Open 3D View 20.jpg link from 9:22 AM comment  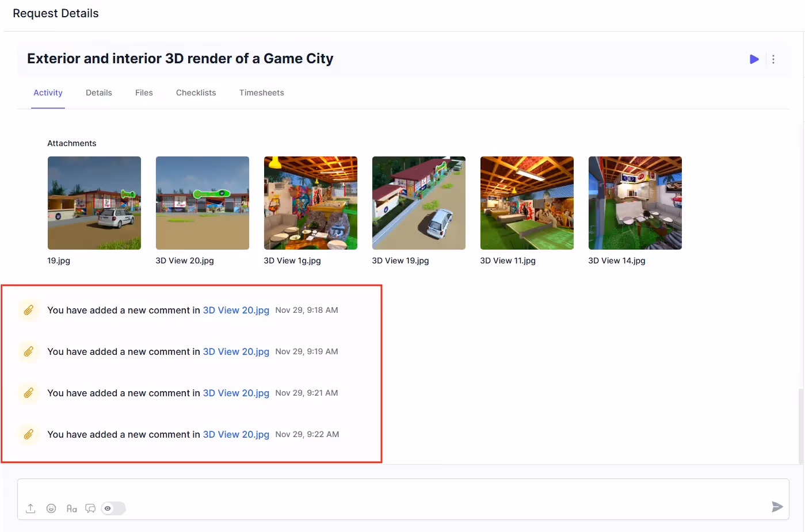pos(236,434)
